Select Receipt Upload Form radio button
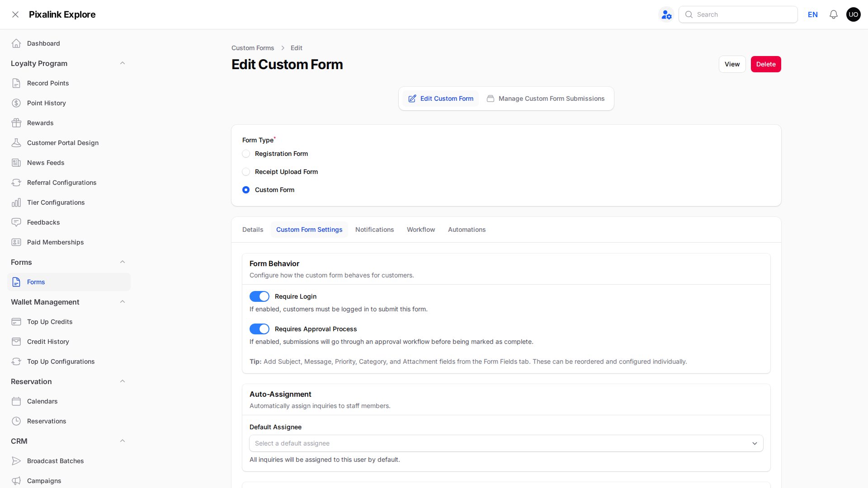Viewport: 868px width, 488px height. (246, 172)
